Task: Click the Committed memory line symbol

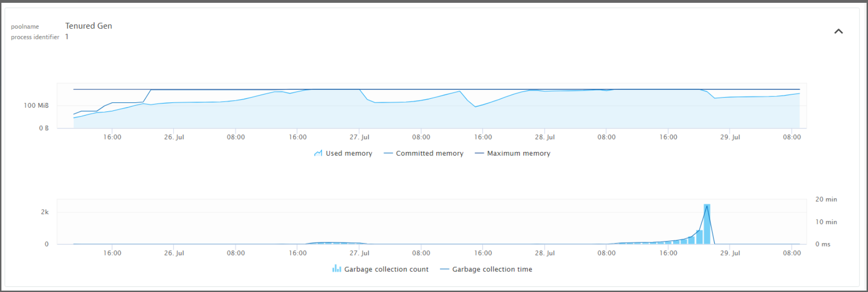Action: click(388, 153)
